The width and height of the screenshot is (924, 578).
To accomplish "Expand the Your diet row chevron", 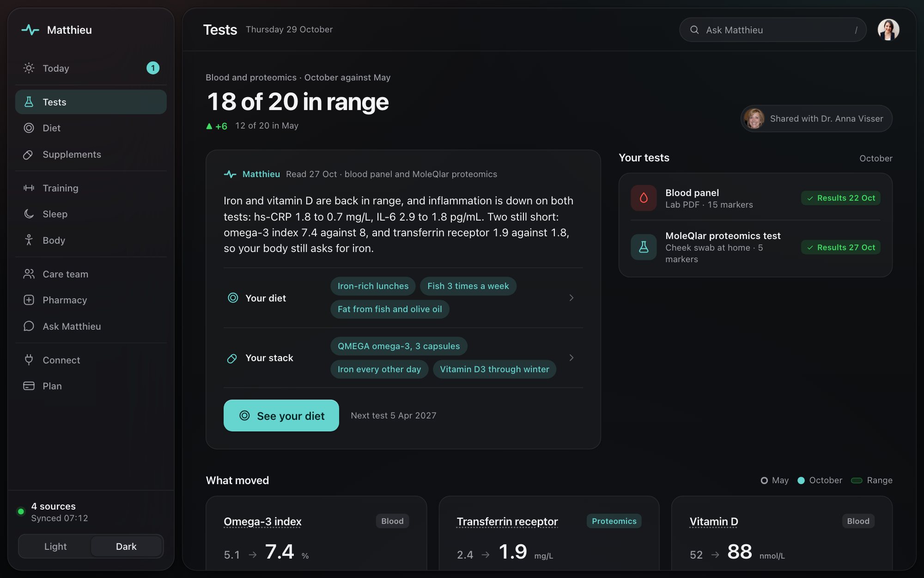I will click(x=571, y=298).
